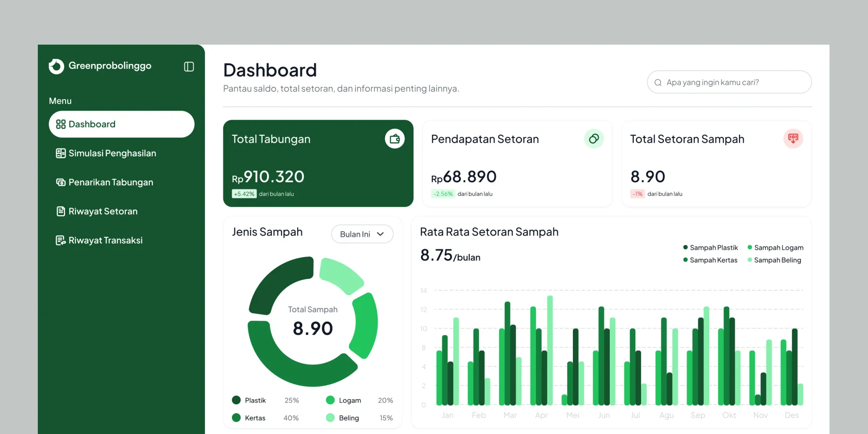Click the red icon on Total Setoran Sampah

click(x=793, y=139)
